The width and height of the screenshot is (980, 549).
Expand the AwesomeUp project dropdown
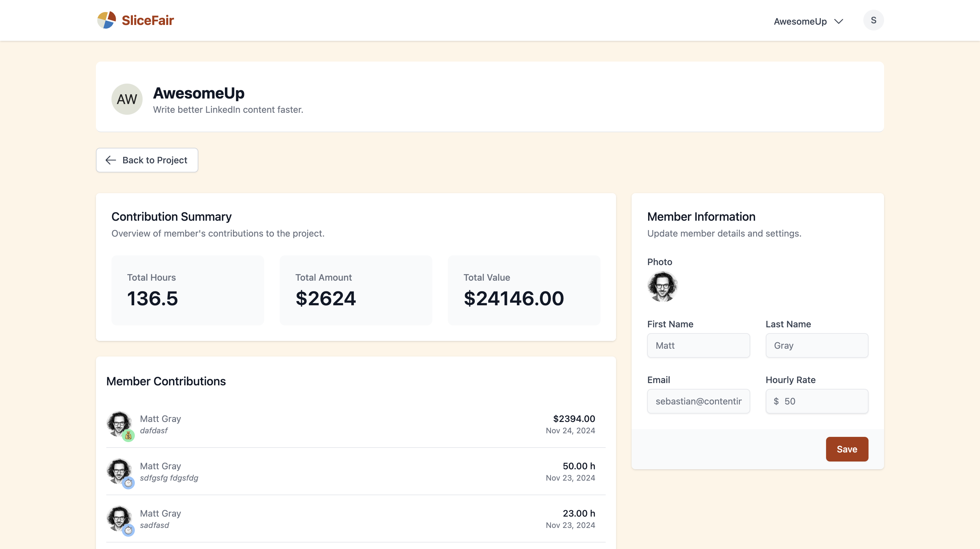[800, 21]
